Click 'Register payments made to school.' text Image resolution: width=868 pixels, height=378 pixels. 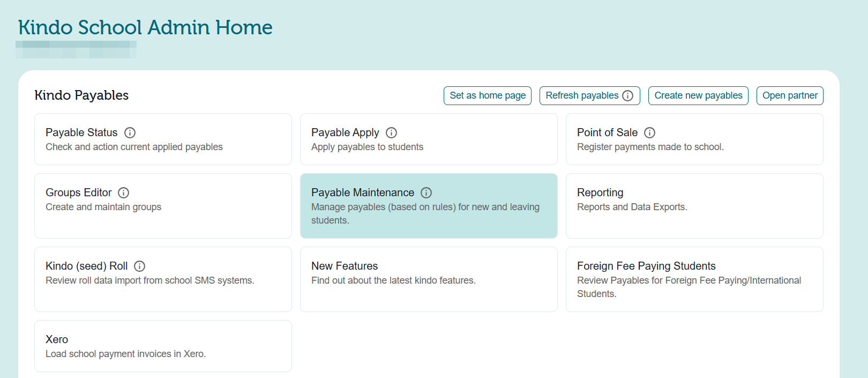point(650,147)
